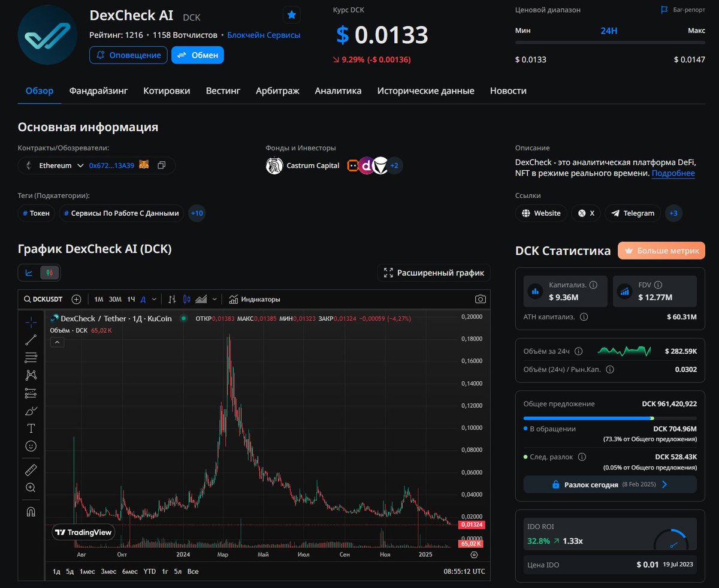The width and height of the screenshot is (719, 588).
Task: Add token to MetaMask via fox icon
Action: [144, 165]
